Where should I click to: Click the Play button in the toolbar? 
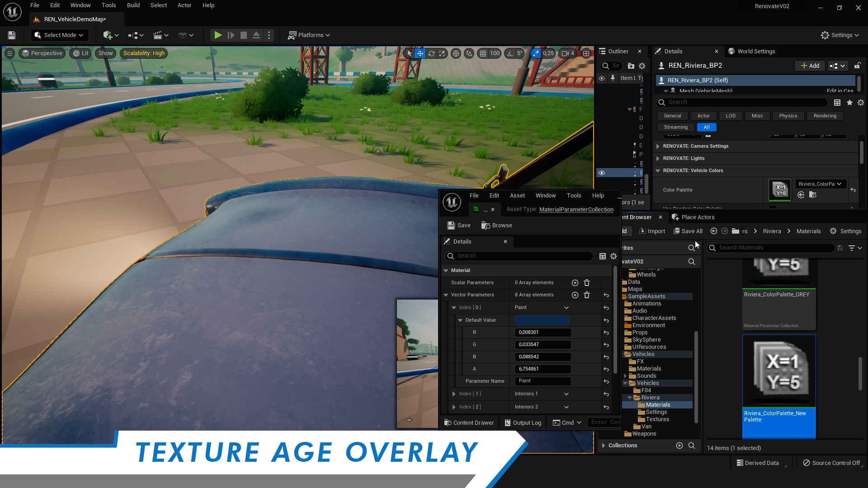tap(218, 35)
